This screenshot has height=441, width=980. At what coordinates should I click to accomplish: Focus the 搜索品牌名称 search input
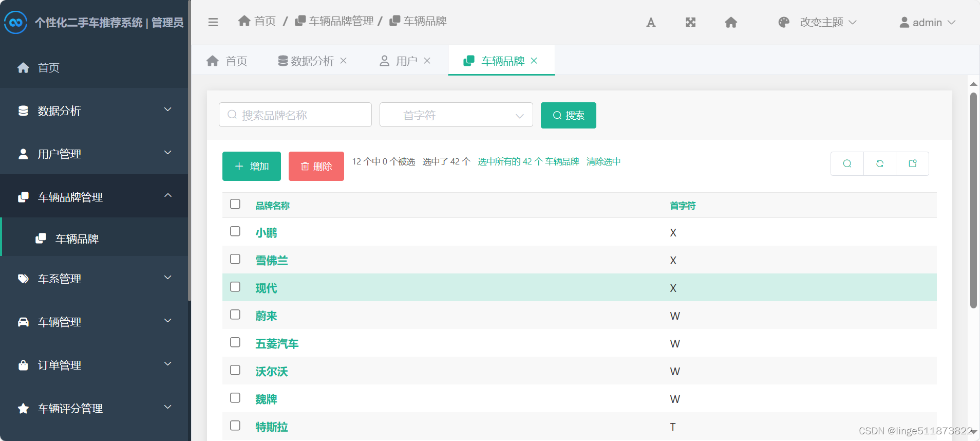(x=295, y=115)
